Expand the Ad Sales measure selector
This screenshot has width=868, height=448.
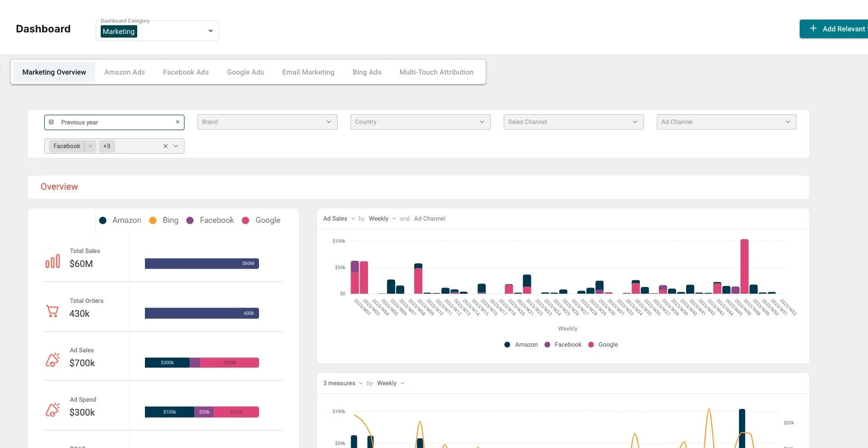pyautogui.click(x=339, y=219)
